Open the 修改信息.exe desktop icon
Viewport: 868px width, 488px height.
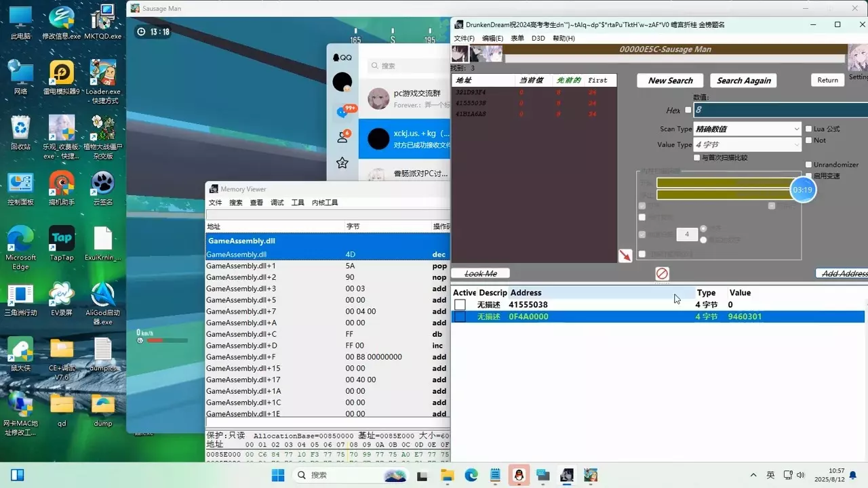[62, 23]
